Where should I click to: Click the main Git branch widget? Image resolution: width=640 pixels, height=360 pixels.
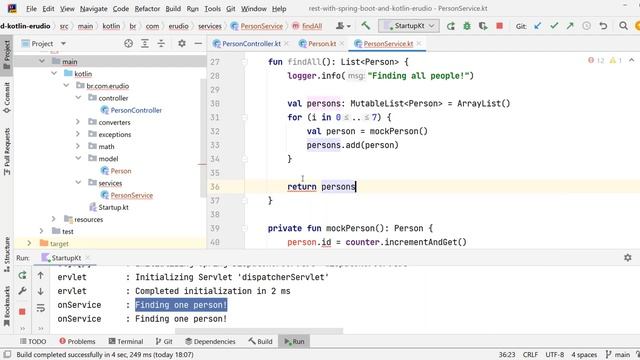[x=618, y=355]
